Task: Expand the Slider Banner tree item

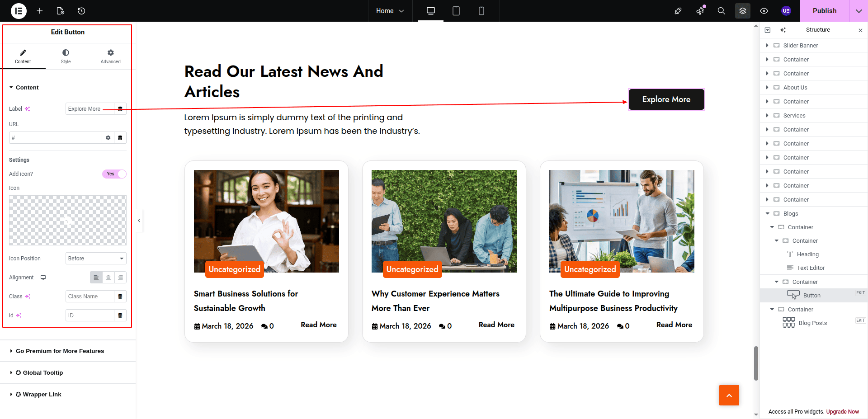Action: [767, 46]
